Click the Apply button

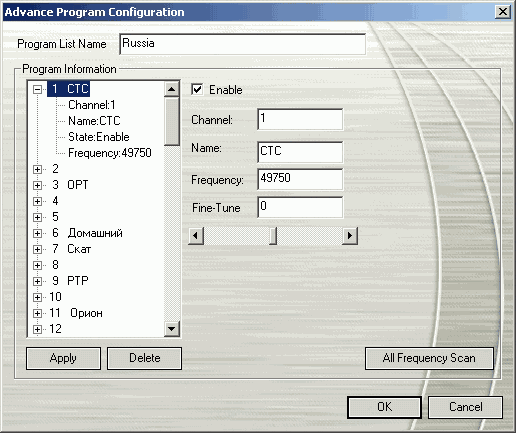click(63, 358)
